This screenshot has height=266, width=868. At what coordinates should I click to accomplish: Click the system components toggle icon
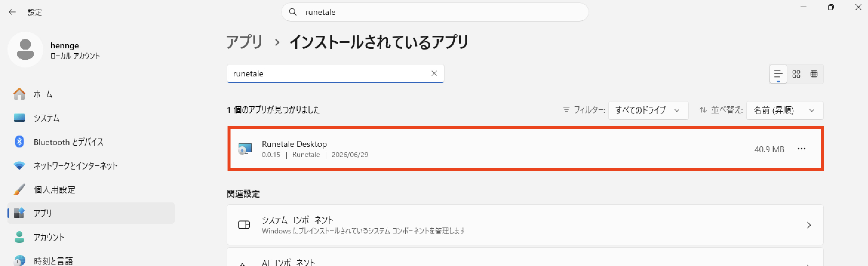(x=244, y=225)
